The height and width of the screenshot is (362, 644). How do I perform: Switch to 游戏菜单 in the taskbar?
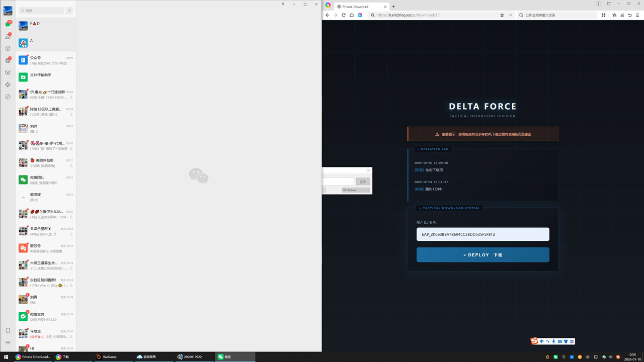pos(155,357)
